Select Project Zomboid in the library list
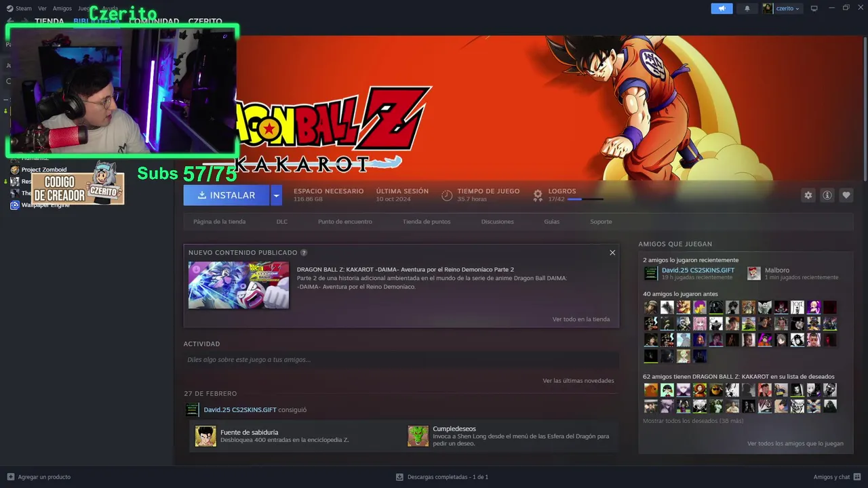Viewport: 868px width, 488px height. pos(44,169)
